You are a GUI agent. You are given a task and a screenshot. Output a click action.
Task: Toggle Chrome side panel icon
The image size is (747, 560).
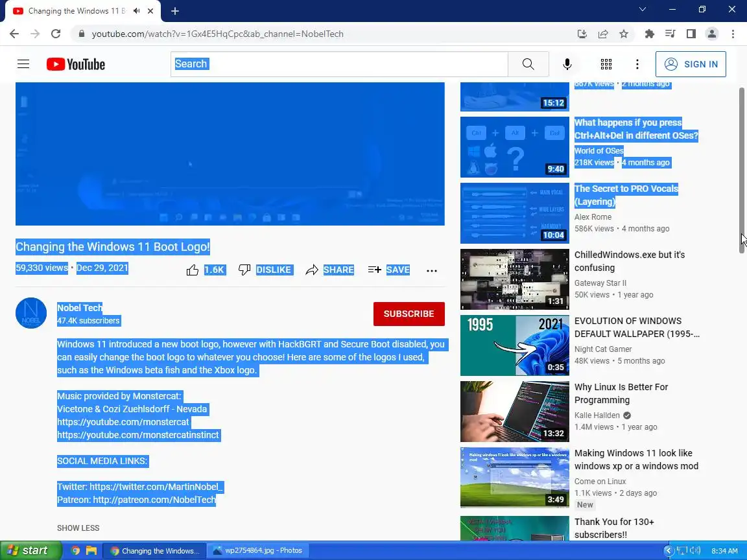[691, 34]
